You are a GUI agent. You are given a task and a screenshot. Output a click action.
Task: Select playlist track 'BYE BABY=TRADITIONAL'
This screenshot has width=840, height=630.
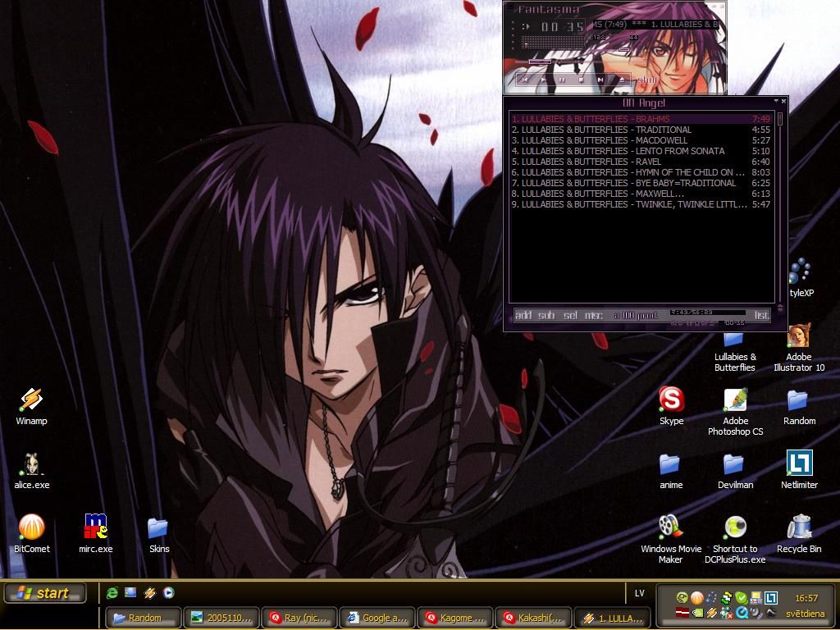(x=641, y=183)
